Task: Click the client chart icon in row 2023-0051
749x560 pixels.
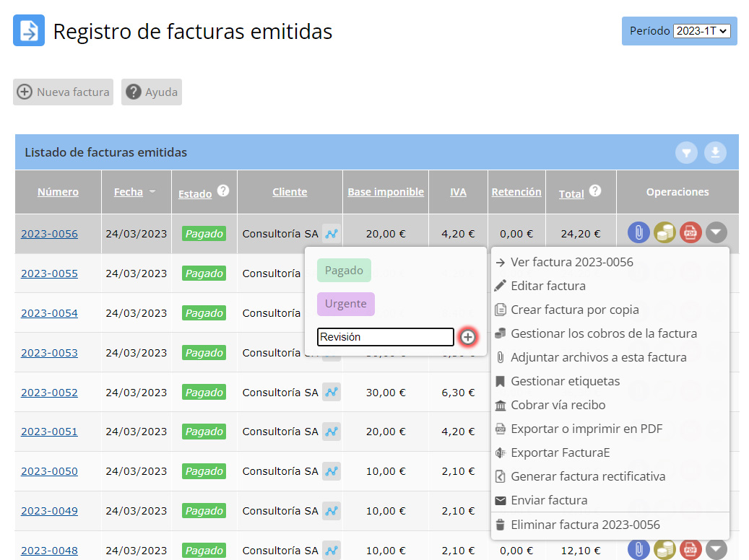Action: (x=331, y=432)
